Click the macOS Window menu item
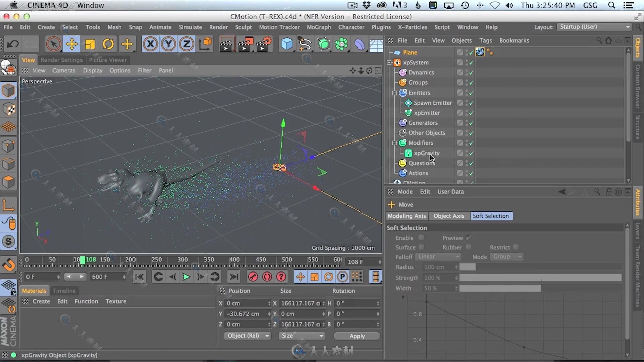Viewport: 644px width, 362px height. pyautogui.click(x=90, y=5)
